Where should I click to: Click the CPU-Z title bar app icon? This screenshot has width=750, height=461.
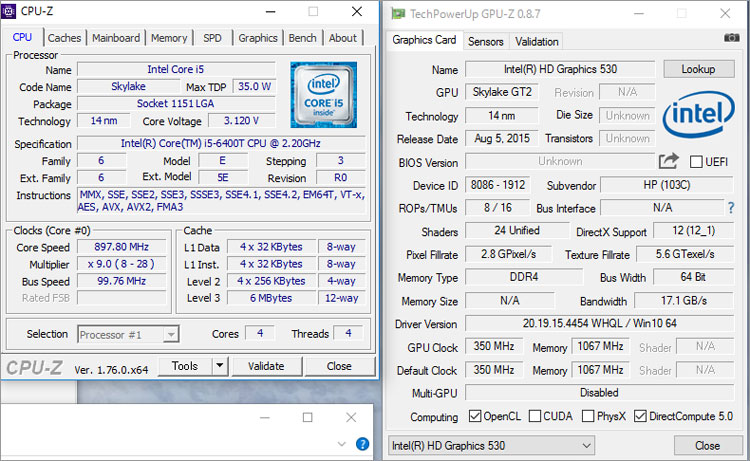pyautogui.click(x=9, y=11)
